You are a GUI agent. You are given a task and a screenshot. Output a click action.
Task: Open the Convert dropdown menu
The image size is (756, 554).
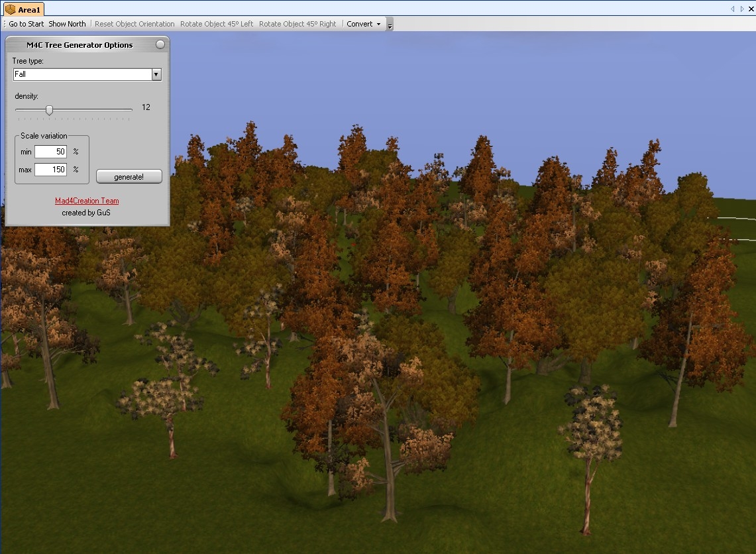pos(364,24)
